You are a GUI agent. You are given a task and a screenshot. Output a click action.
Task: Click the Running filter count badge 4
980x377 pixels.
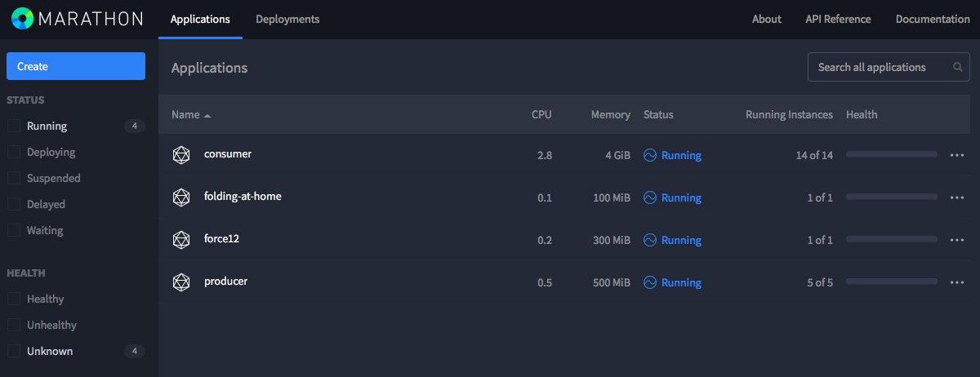coord(135,126)
